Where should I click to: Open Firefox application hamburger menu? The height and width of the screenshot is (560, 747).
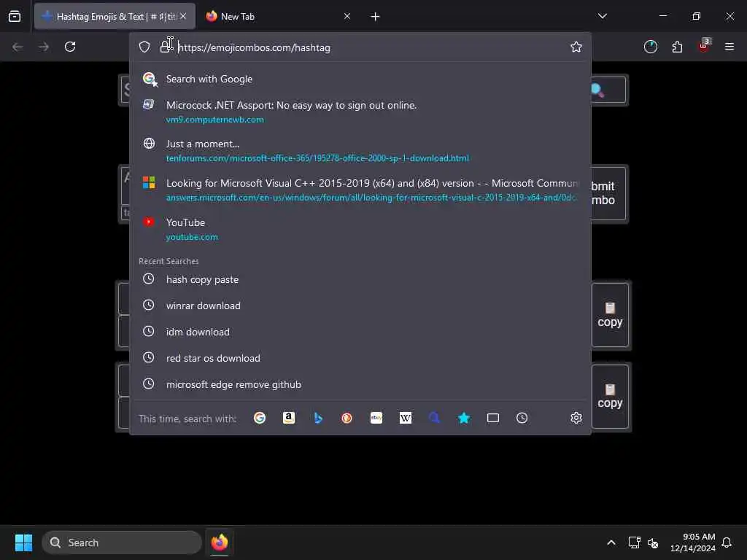pyautogui.click(x=729, y=47)
